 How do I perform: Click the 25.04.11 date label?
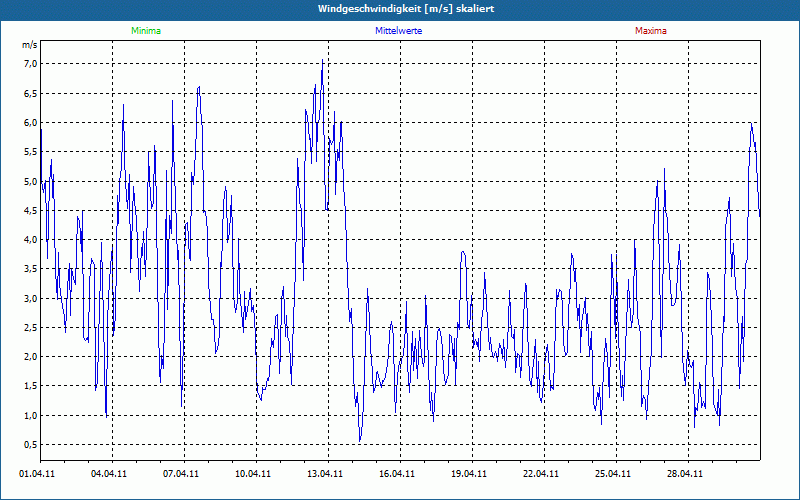tap(612, 474)
